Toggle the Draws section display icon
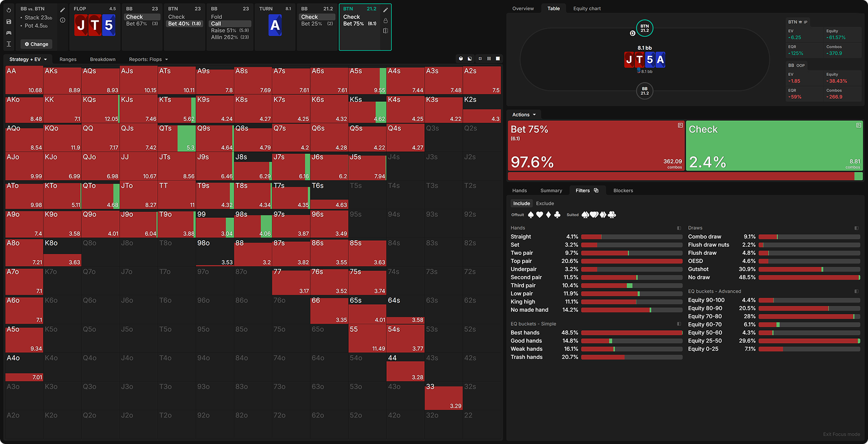Viewport: 868px width, 444px height. [x=857, y=228]
